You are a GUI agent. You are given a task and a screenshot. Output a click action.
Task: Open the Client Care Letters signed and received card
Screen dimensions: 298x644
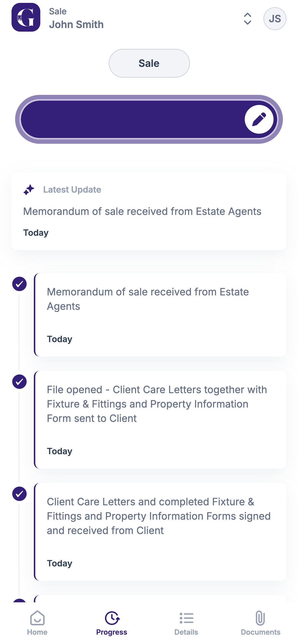tap(160, 532)
